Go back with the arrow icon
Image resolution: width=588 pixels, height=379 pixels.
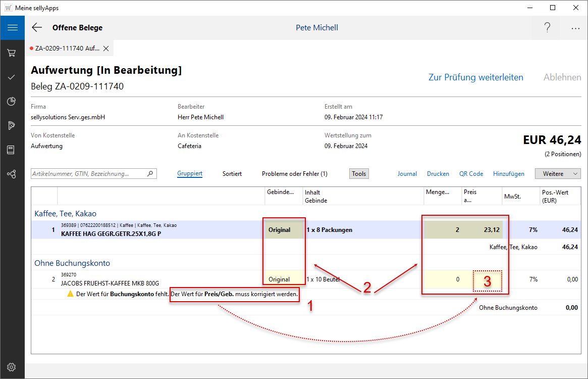pyautogui.click(x=37, y=28)
